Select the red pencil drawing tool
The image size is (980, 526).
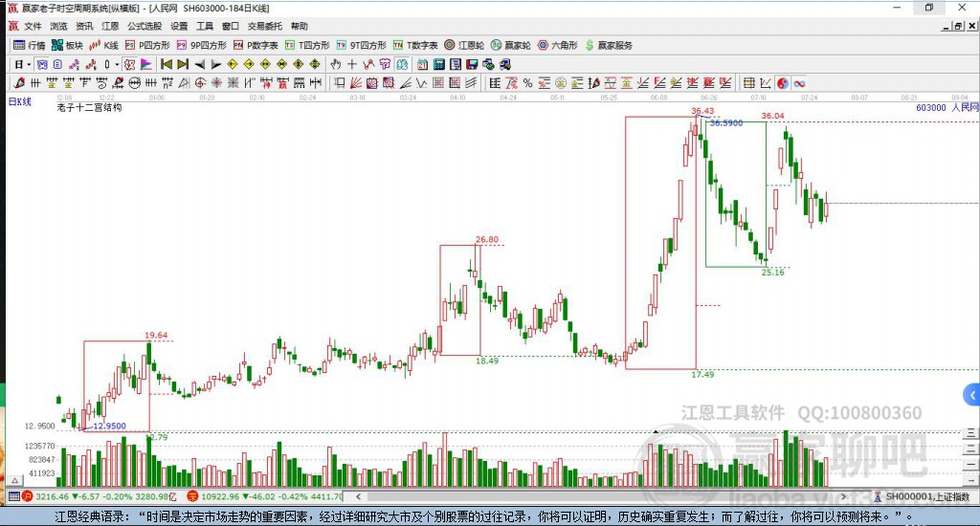pyautogui.click(x=19, y=82)
